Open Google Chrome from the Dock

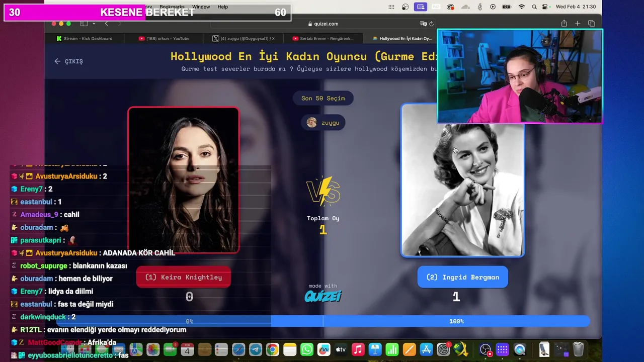click(272, 349)
